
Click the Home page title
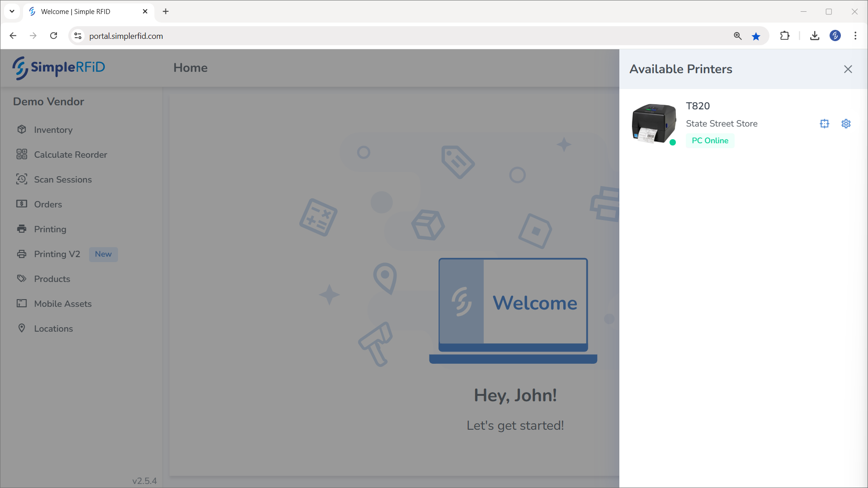tap(190, 68)
